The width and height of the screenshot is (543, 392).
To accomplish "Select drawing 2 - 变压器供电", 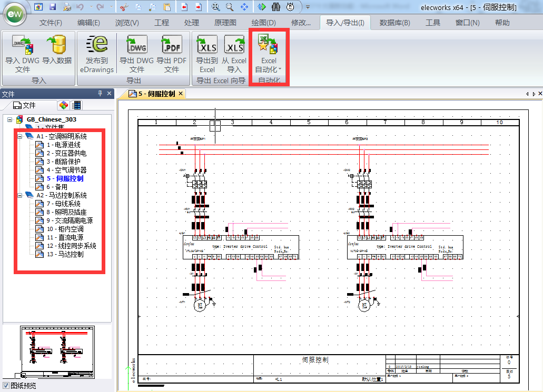I will (x=66, y=153).
